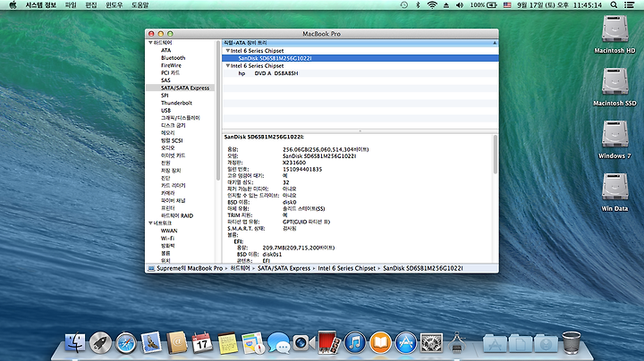Select SanDisk SD6SB1M256G1022I device row
The height and width of the screenshot is (361, 644).
point(360,58)
